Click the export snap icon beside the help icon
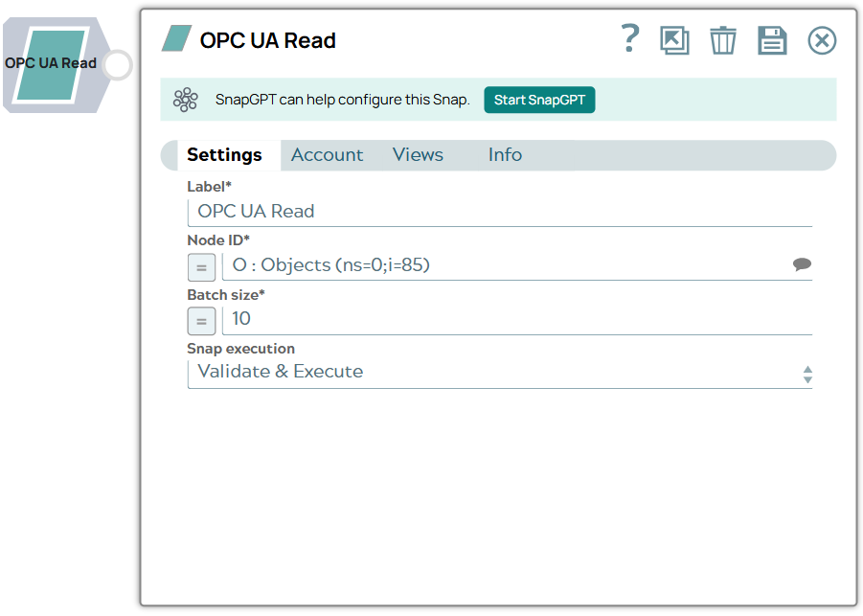The height and width of the screenshot is (616, 863). click(674, 40)
